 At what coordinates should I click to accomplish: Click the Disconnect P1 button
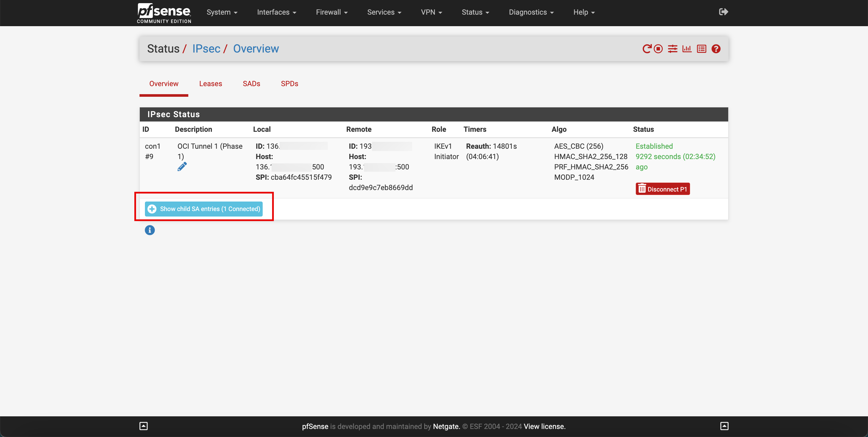(x=662, y=189)
